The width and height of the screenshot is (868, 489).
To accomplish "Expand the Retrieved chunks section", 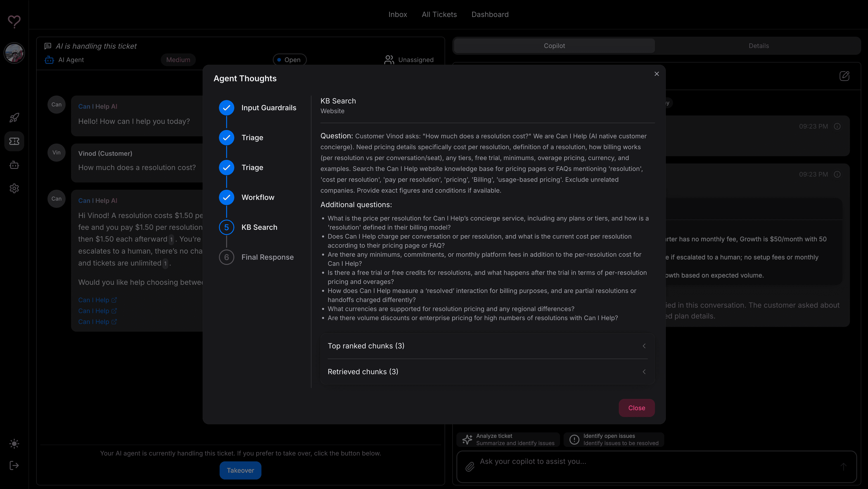I will click(644, 372).
